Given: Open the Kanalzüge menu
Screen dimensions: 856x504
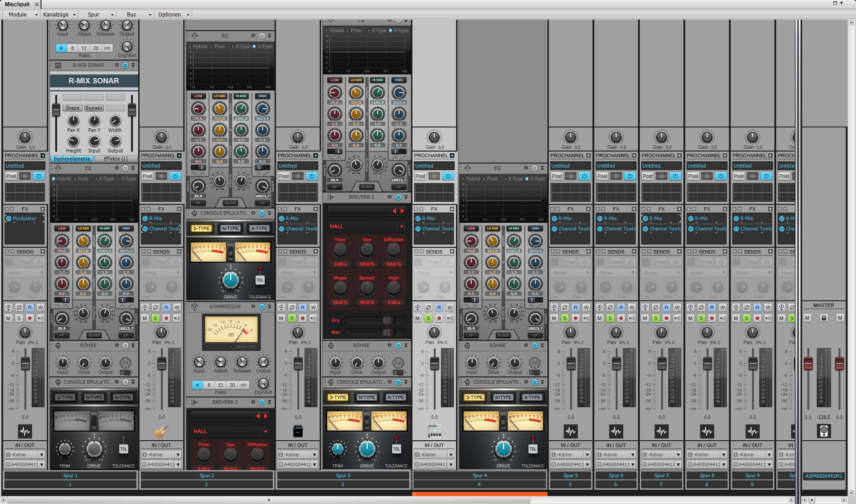Looking at the screenshot, I should pos(60,14).
